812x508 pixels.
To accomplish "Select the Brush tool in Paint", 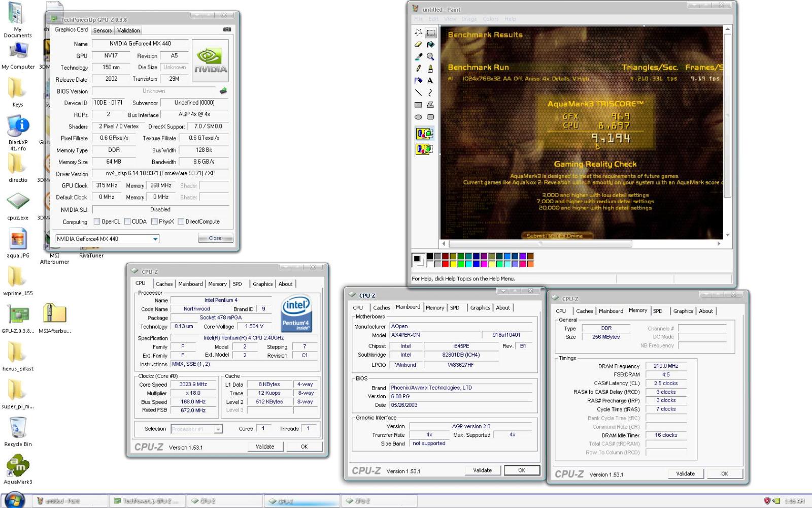I will pos(430,69).
